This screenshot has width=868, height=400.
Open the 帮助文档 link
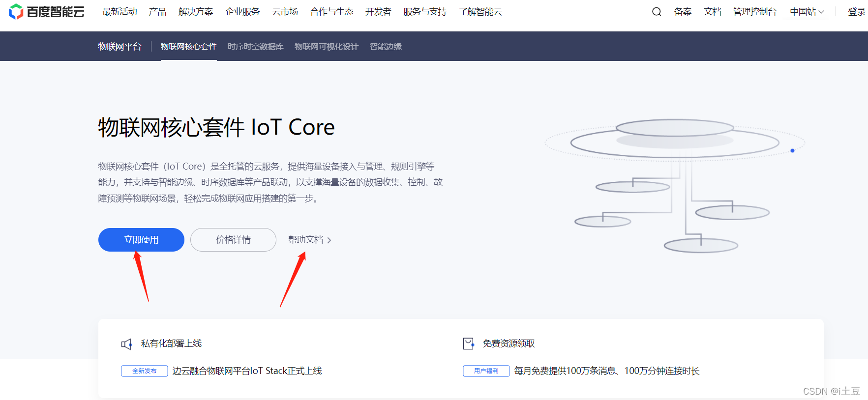click(x=306, y=240)
